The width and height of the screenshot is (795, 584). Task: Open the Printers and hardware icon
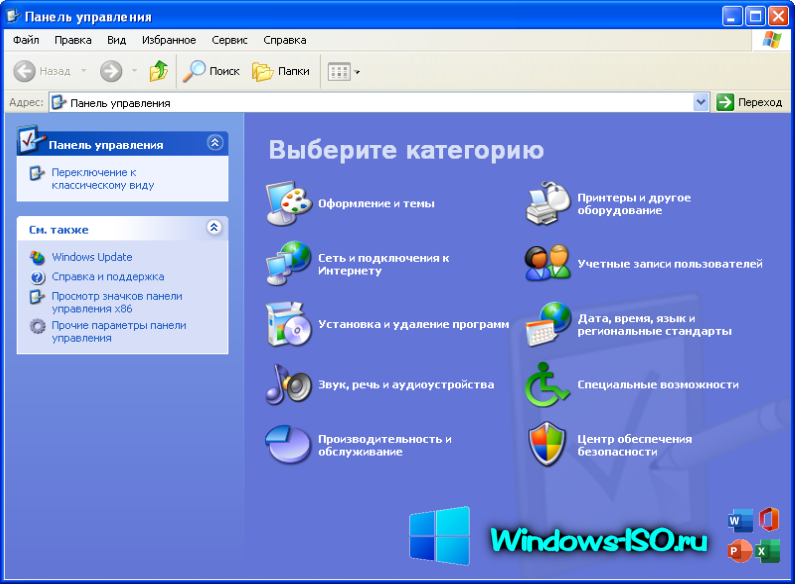tap(548, 203)
